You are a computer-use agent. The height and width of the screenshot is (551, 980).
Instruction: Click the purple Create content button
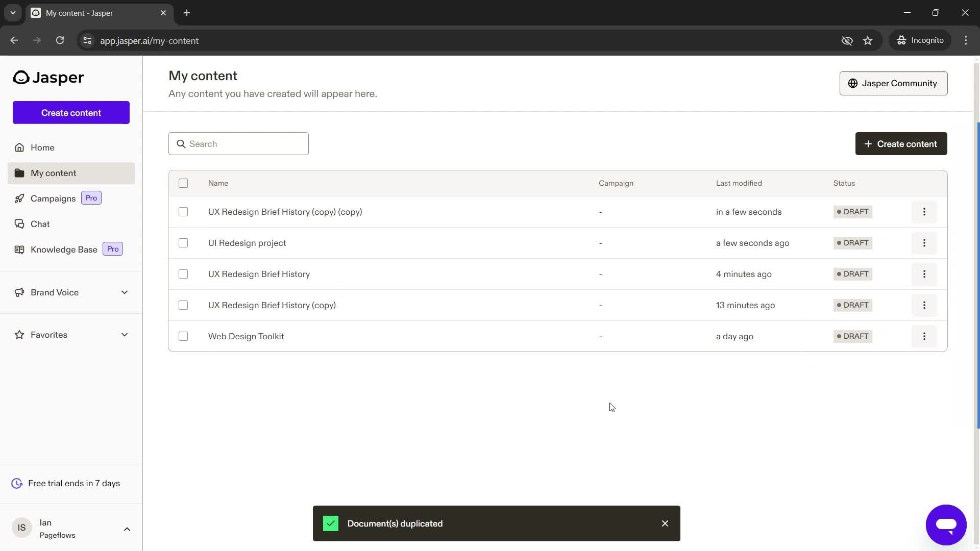(x=70, y=112)
